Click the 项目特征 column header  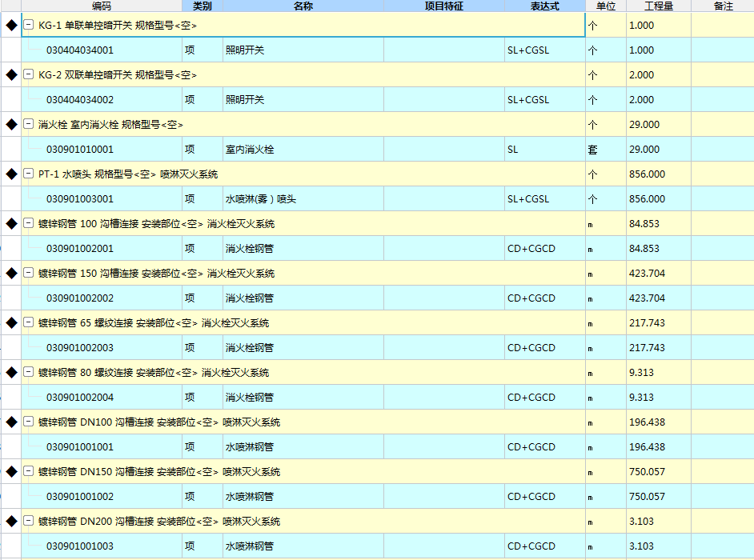(x=443, y=6)
